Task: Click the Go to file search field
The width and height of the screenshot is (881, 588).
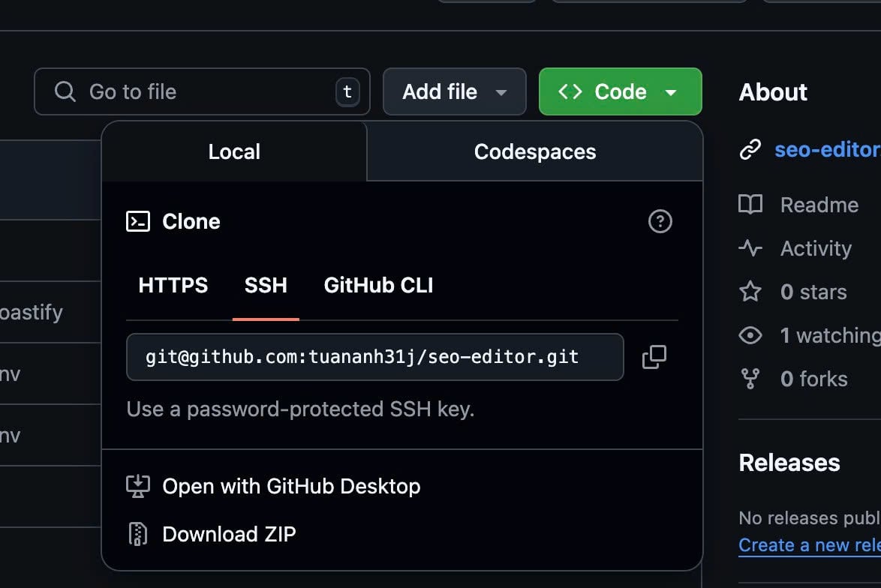Action: point(203,91)
